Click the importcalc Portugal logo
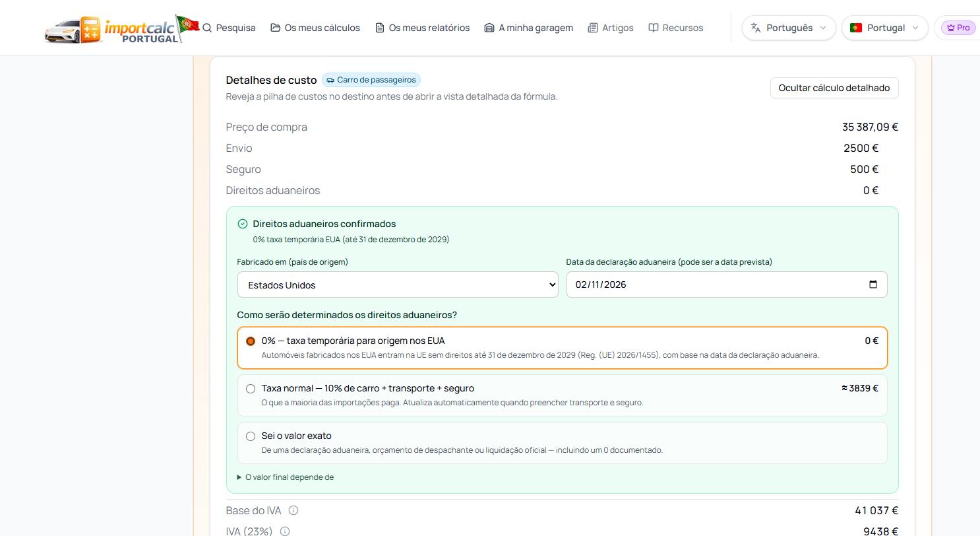980x536 pixels. [x=122, y=29]
